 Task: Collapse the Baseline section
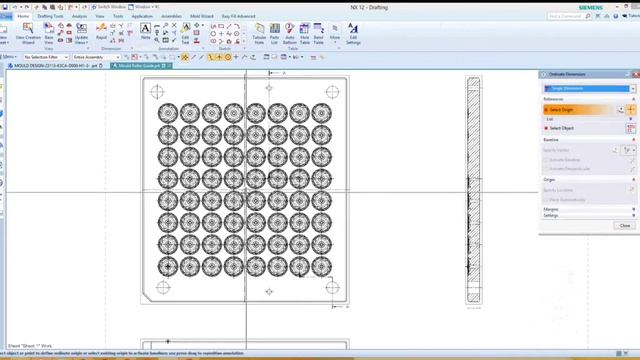[x=633, y=140]
